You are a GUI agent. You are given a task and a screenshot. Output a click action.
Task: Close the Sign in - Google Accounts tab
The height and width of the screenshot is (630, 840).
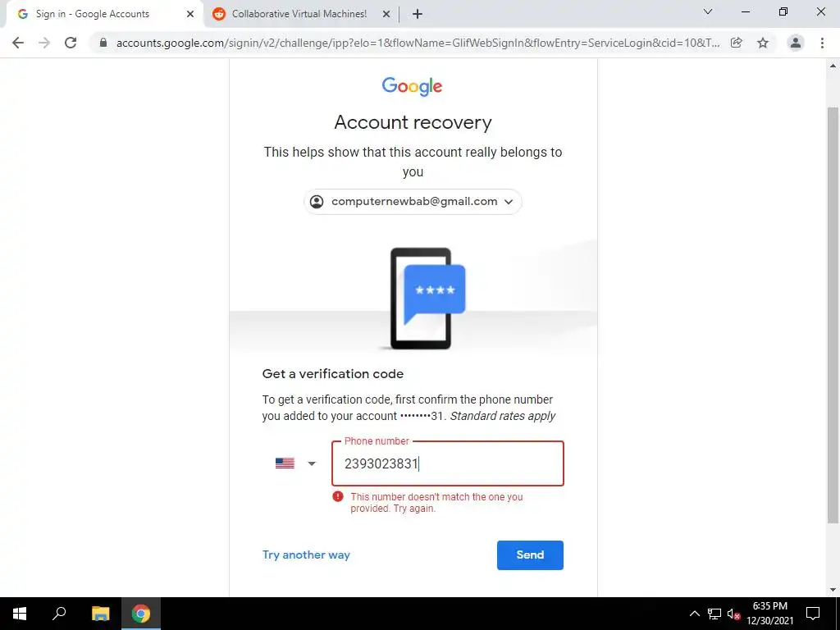(190, 14)
